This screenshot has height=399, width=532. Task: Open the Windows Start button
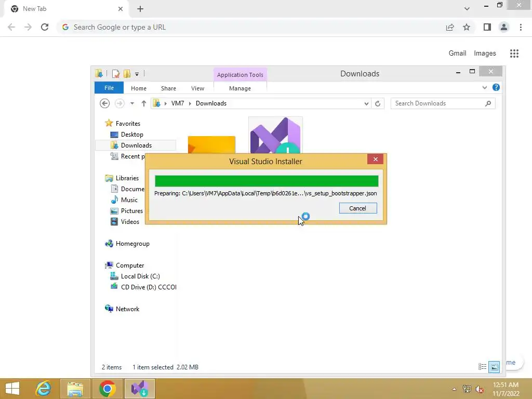pyautogui.click(x=12, y=389)
